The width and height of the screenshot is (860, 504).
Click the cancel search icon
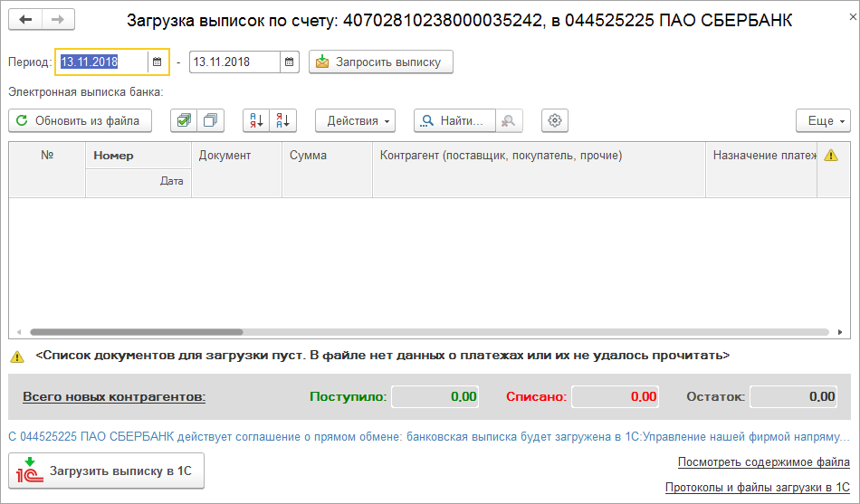click(x=510, y=120)
